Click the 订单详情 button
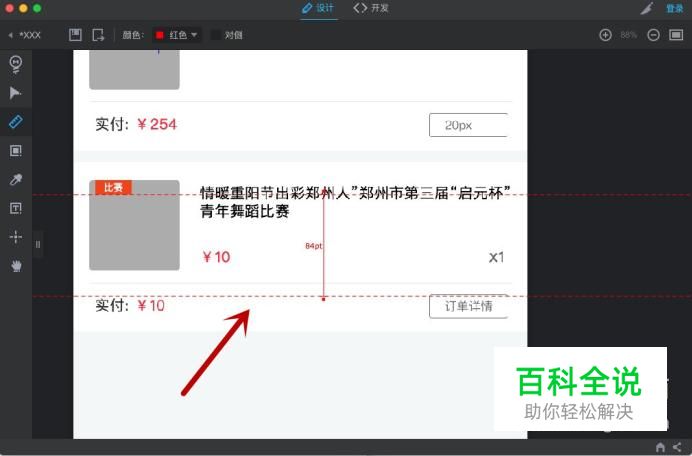This screenshot has width=692, height=456. click(x=469, y=306)
